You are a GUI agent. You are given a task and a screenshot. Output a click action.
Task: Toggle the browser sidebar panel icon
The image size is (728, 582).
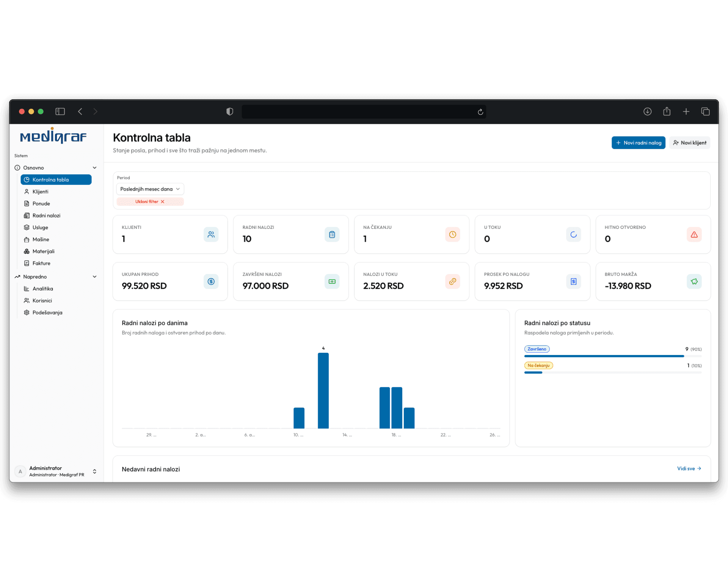pyautogui.click(x=60, y=111)
